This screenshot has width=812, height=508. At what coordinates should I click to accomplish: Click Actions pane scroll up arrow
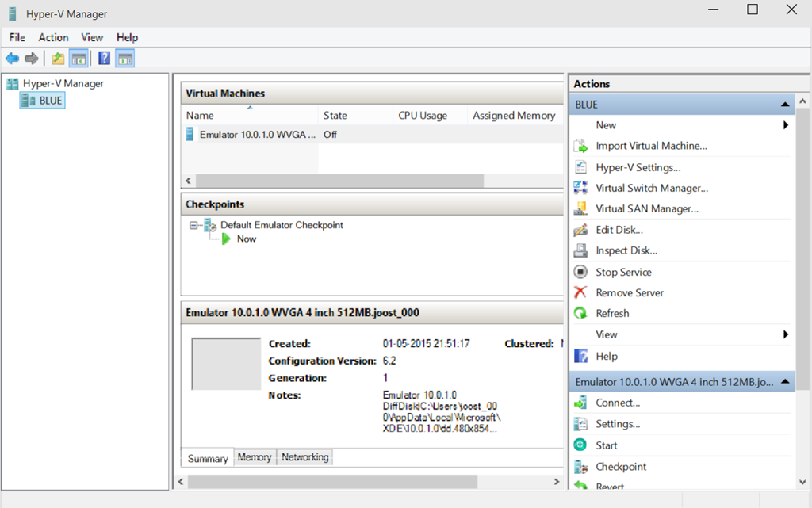coord(802,101)
